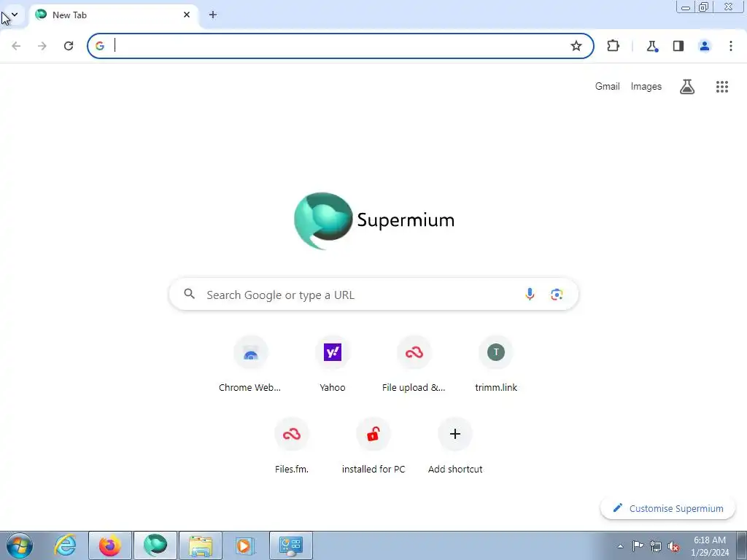Viewport: 747px width, 560px height.
Task: Click Show desktop strip at taskbar end
Action: click(x=742, y=545)
